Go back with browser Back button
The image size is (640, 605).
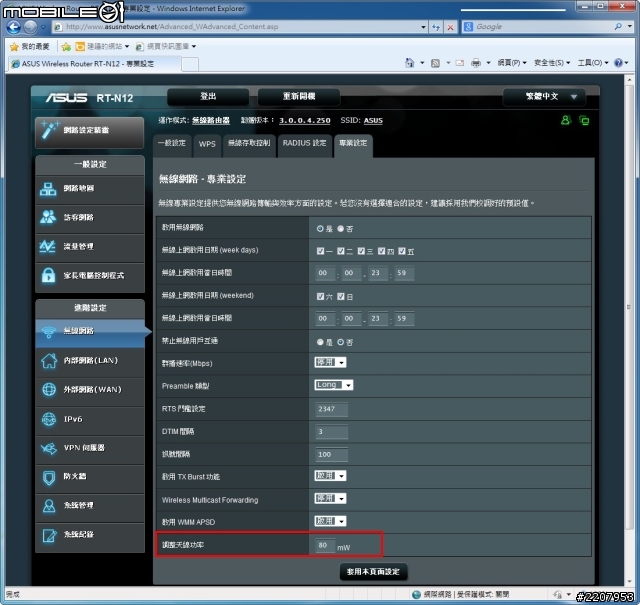13,27
